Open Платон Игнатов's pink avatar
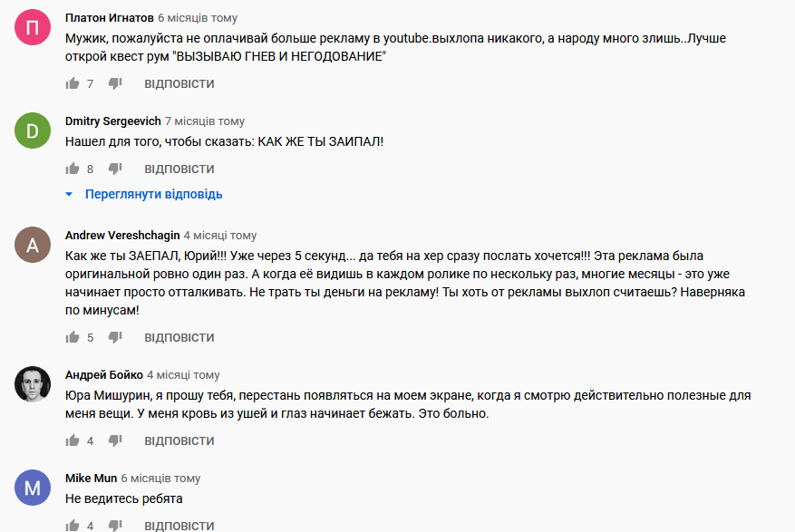This screenshot has width=795, height=532. click(33, 27)
